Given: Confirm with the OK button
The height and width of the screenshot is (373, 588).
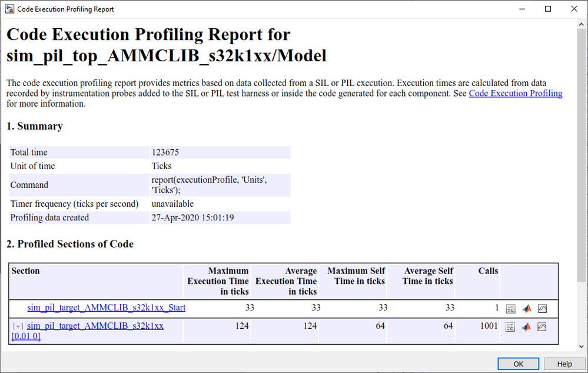Looking at the screenshot, I should (518, 364).
